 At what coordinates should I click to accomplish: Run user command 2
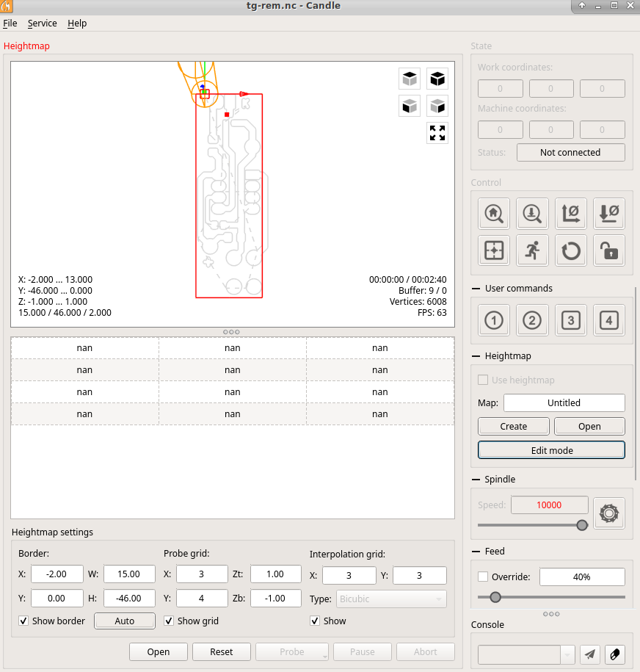pyautogui.click(x=532, y=320)
